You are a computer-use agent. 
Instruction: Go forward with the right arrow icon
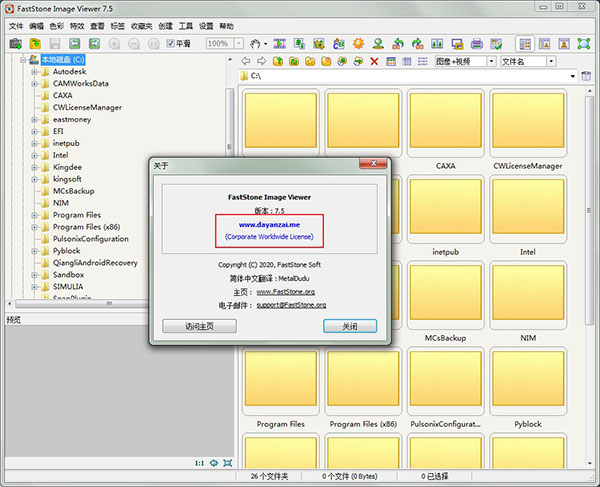point(262,61)
